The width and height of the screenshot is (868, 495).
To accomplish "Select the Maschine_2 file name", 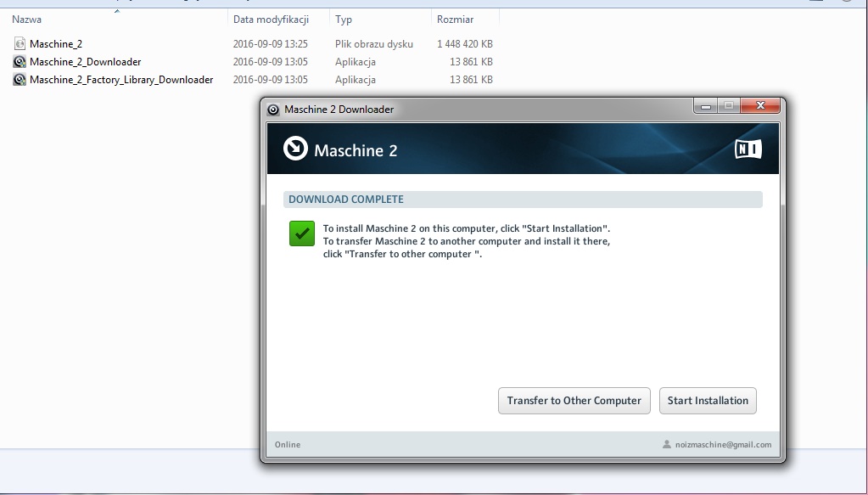I will click(x=56, y=44).
